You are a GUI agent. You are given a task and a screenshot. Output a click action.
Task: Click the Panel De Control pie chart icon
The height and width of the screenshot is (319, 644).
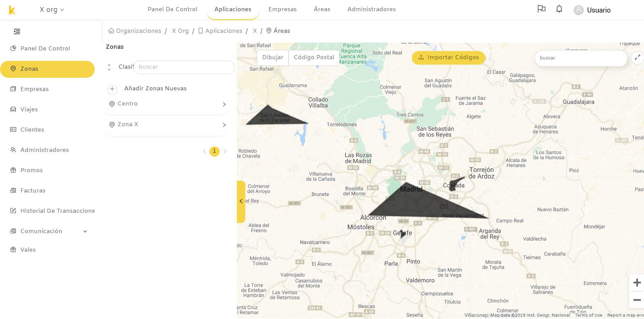tap(13, 48)
